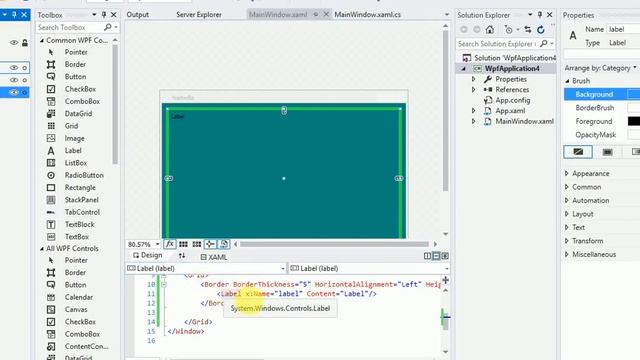Expand the MainWindow.xaml node

[473, 121]
